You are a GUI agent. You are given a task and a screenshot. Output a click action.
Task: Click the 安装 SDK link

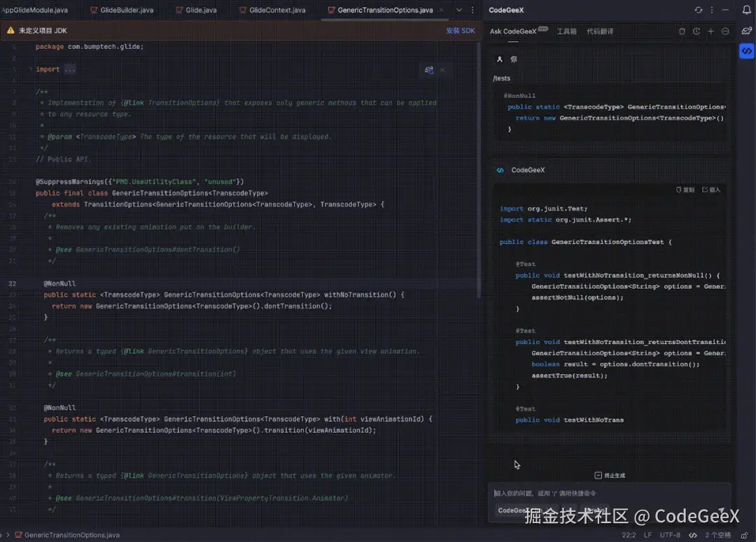click(460, 30)
